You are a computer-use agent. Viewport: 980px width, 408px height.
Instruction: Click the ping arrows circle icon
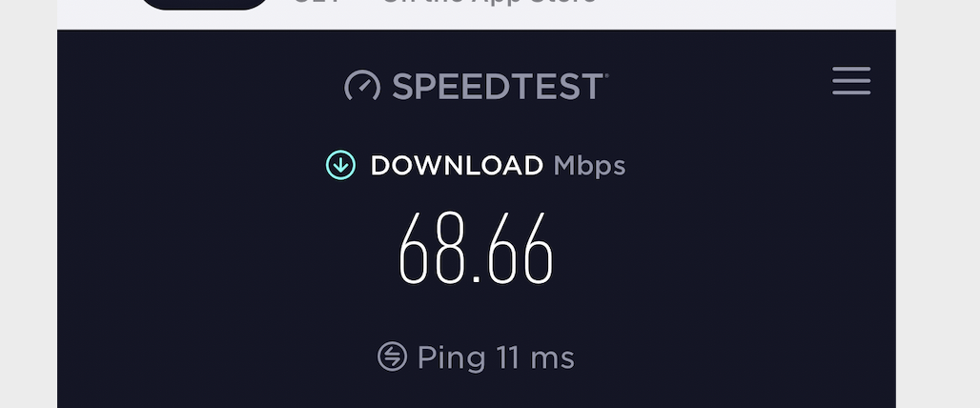tap(393, 357)
